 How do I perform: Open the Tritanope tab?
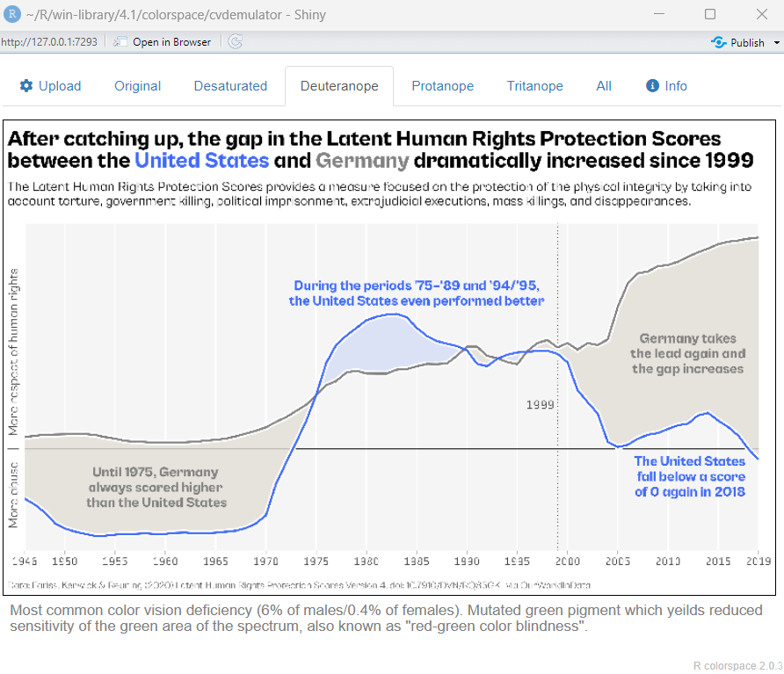coord(534,86)
